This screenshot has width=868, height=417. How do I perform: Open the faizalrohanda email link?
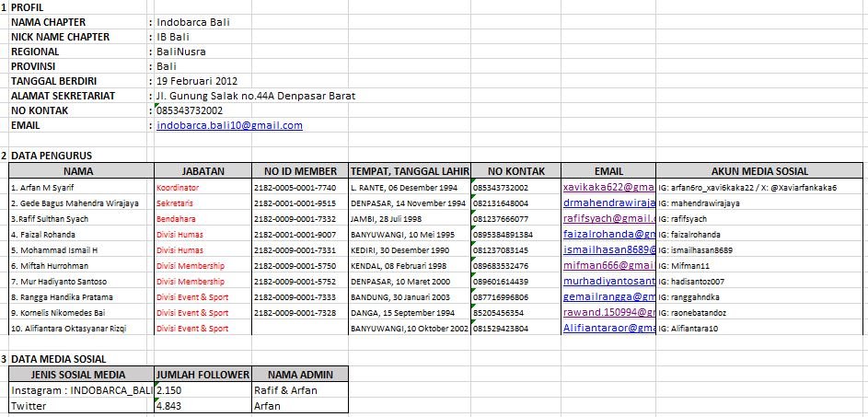tap(609, 234)
